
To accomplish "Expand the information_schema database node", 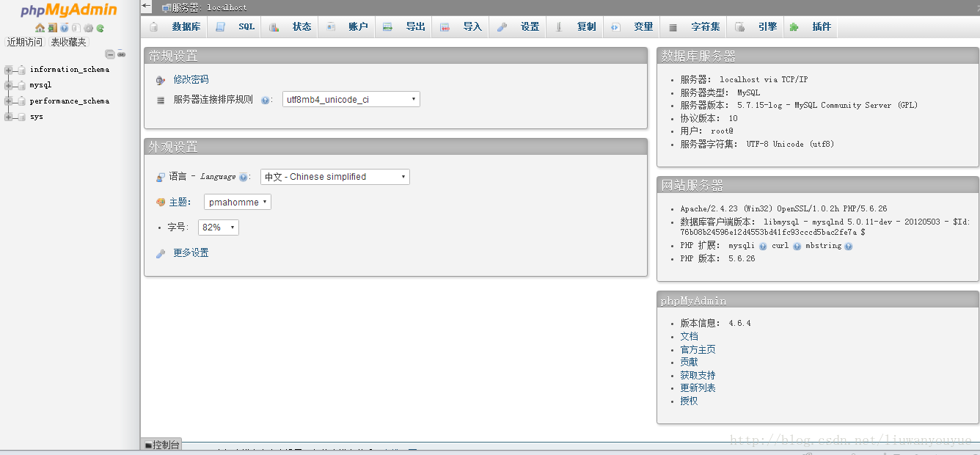I will [9, 70].
